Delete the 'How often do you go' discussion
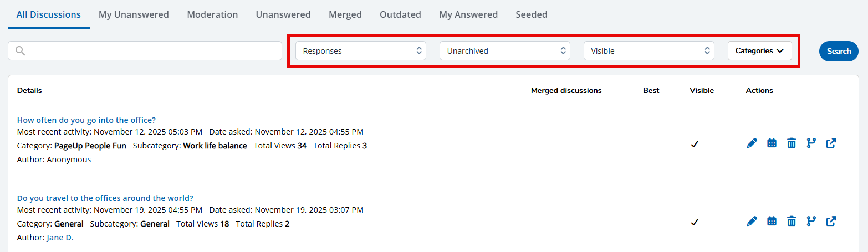 792,143
